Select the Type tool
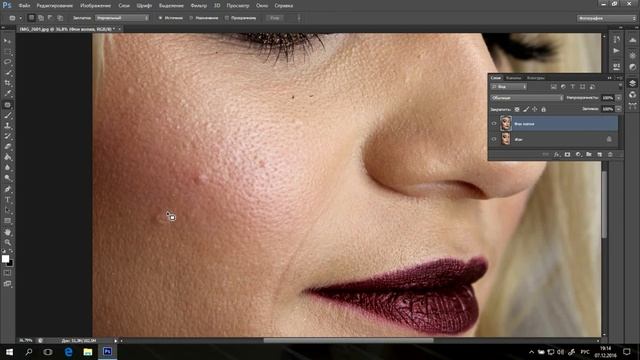 click(7, 200)
